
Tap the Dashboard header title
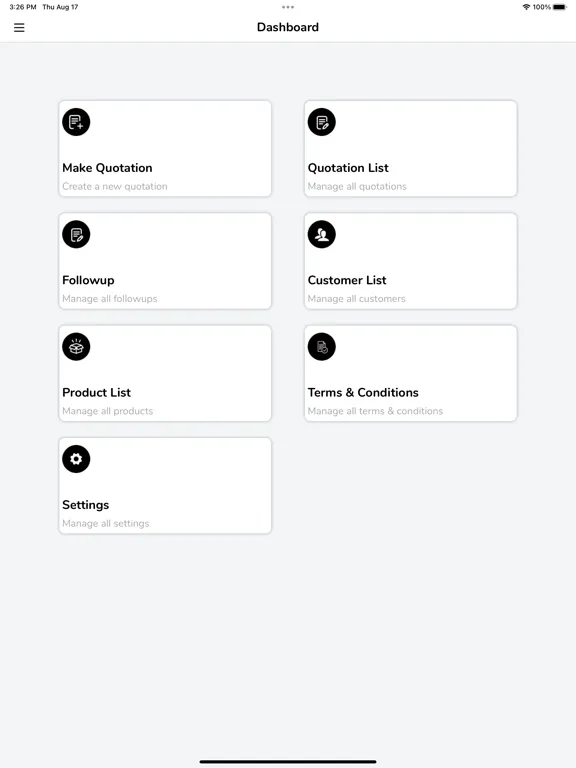(x=288, y=27)
